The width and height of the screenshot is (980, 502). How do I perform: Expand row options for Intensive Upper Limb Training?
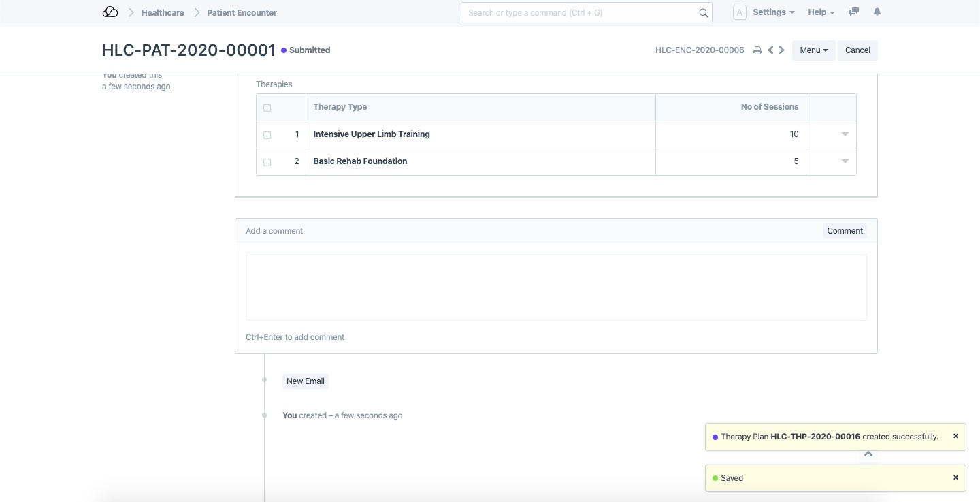pos(845,134)
